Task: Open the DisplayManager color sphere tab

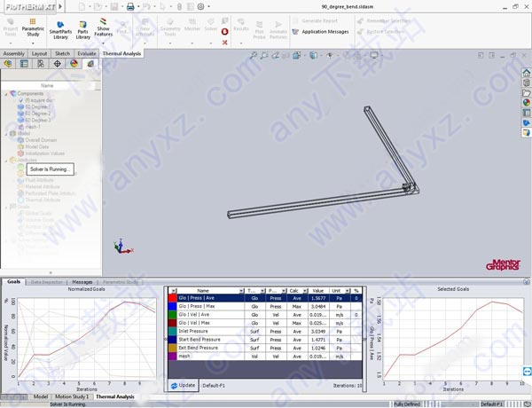Action: click(x=74, y=64)
